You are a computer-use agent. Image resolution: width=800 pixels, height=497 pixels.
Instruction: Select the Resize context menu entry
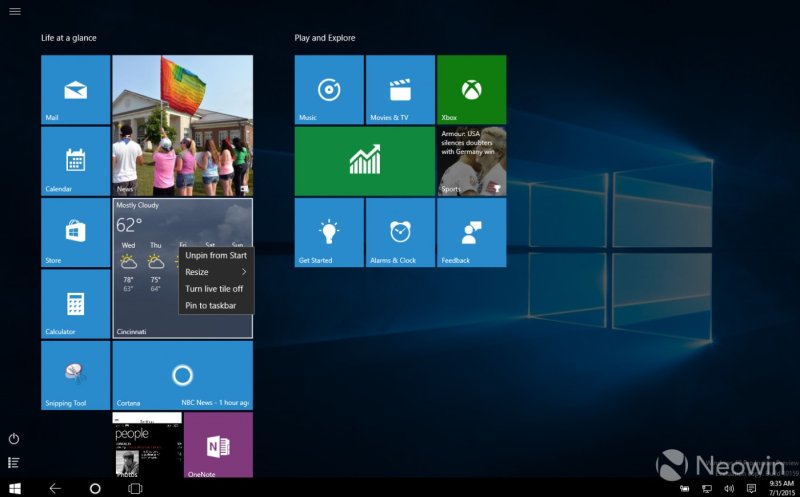(216, 272)
